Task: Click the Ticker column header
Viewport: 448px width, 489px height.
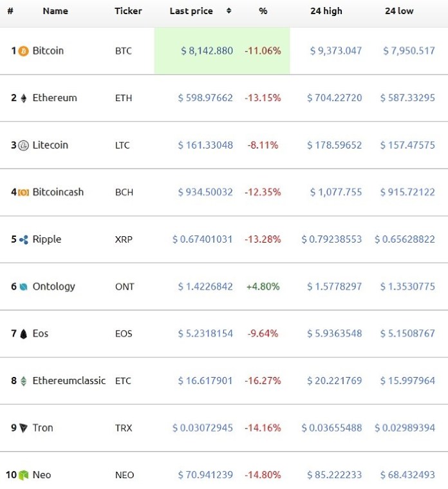Action: (128, 11)
